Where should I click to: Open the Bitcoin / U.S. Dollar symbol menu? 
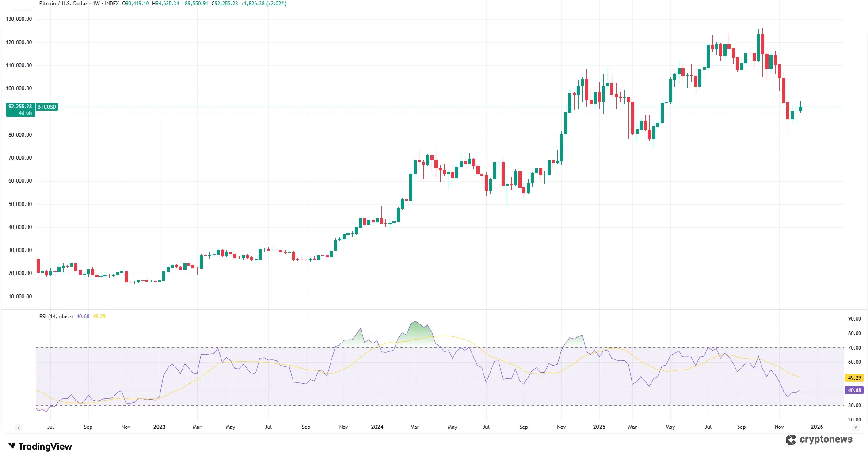pyautogui.click(x=63, y=4)
